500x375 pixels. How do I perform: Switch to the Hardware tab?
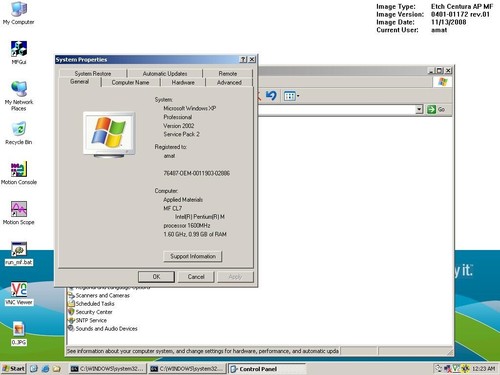click(x=183, y=82)
